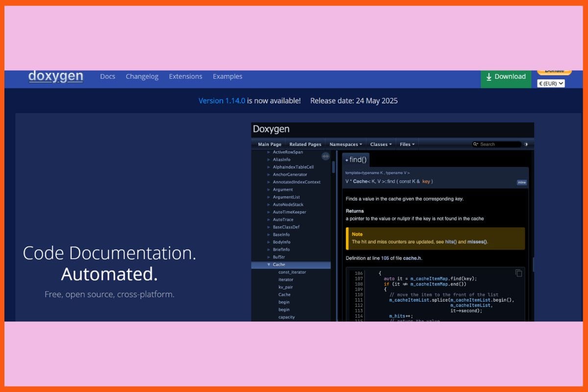Click the inline badge next to the find() signature
The height and width of the screenshot is (392, 588).
click(x=521, y=182)
